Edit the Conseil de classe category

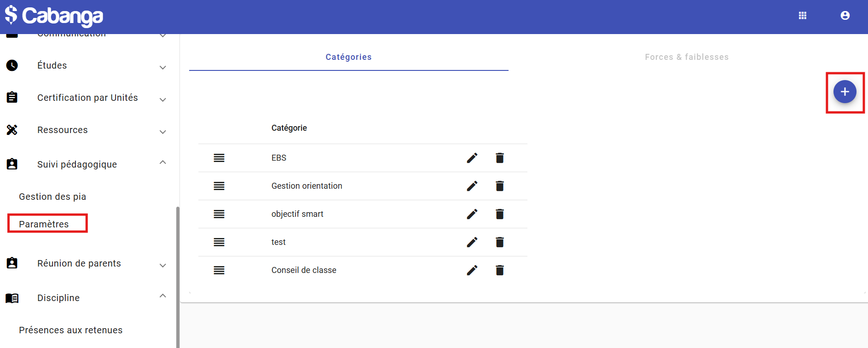pos(472,270)
